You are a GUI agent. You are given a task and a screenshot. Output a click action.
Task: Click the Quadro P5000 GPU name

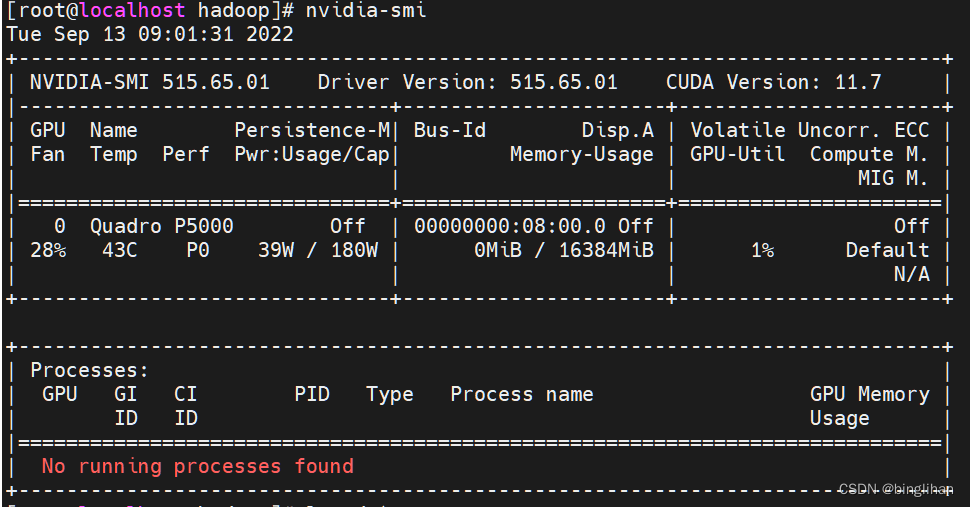click(x=161, y=226)
